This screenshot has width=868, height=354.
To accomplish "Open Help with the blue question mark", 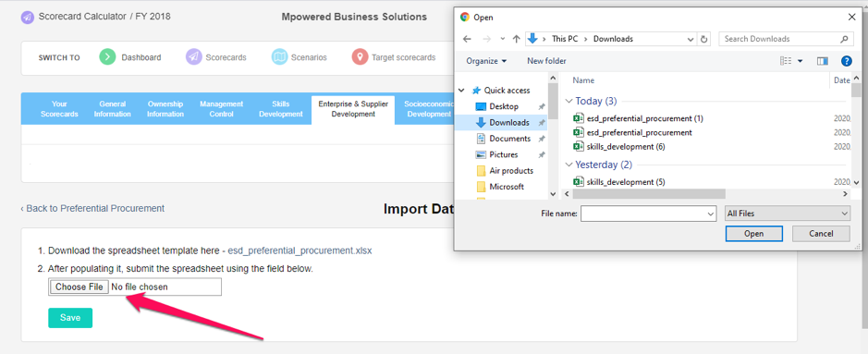I will tap(846, 61).
